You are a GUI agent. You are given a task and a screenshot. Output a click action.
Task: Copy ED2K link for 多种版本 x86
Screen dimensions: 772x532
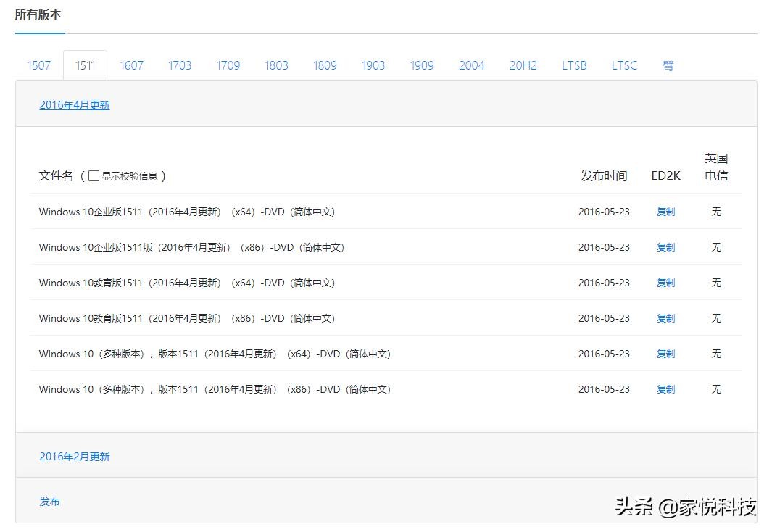click(x=665, y=389)
